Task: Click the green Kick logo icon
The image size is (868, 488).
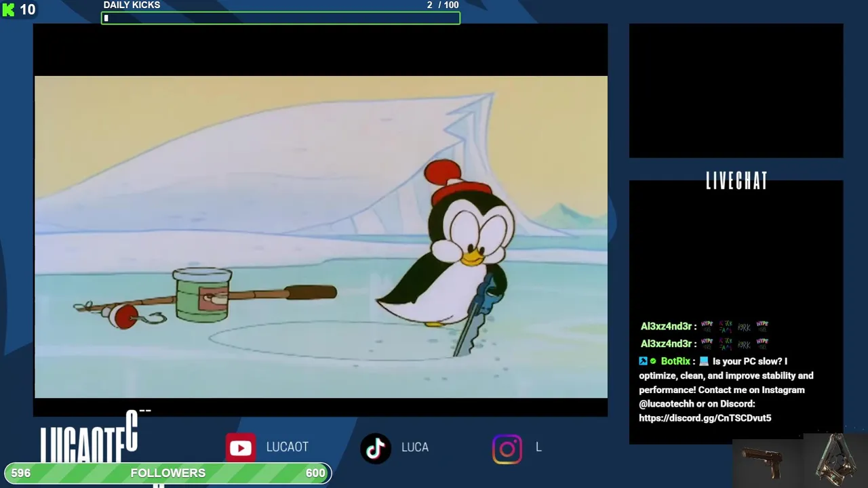Action: 8,9
